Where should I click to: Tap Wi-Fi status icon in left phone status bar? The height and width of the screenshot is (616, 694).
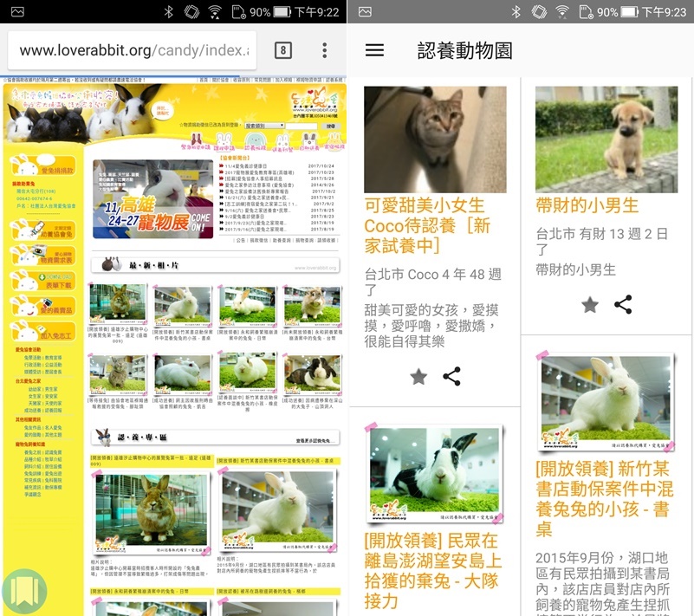coord(215,12)
